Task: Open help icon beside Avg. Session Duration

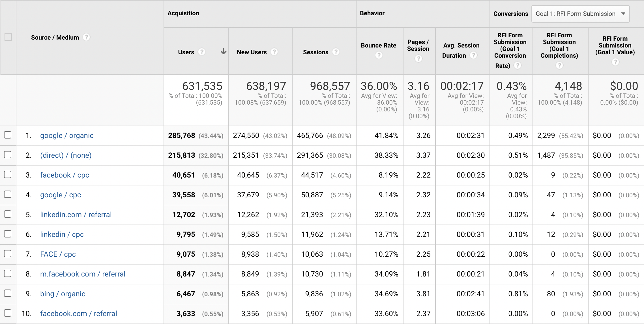Action: coord(473,55)
